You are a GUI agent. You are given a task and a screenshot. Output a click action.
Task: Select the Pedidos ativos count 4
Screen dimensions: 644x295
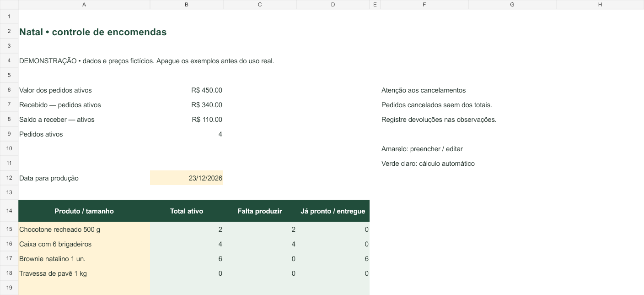(x=187, y=134)
